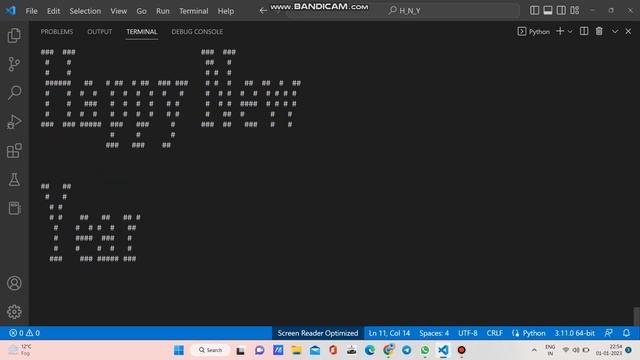
Task: Change encoding via UTF-8 status item
Action: [x=467, y=333]
